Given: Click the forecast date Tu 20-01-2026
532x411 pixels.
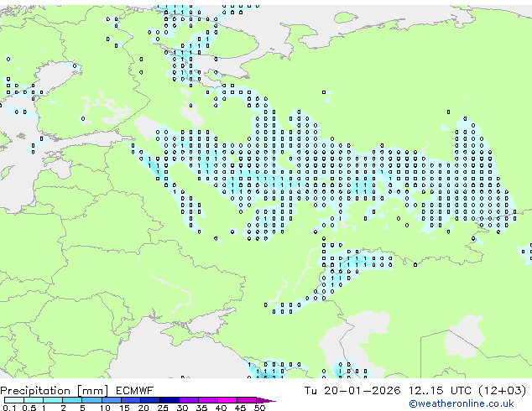Looking at the screenshot, I should coord(352,391).
